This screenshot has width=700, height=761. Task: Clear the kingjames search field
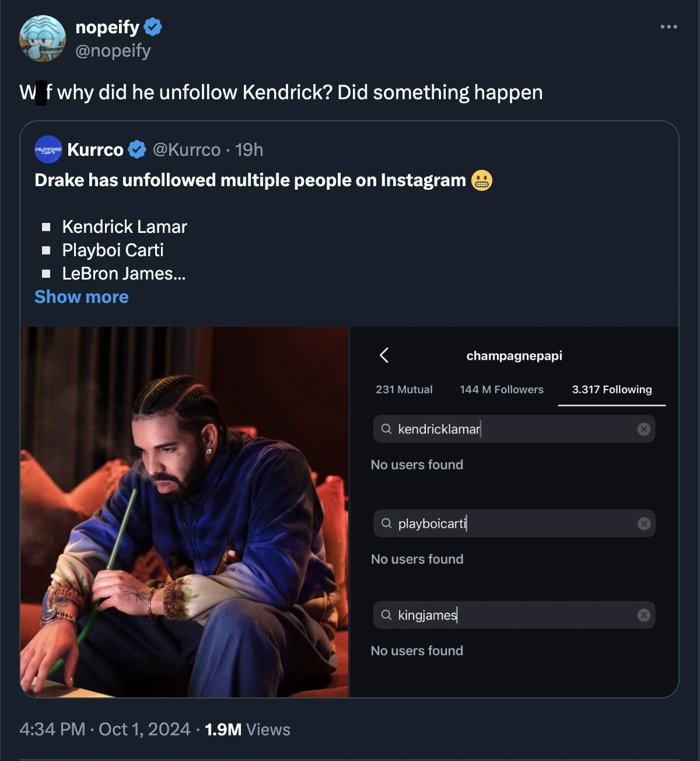(x=643, y=615)
